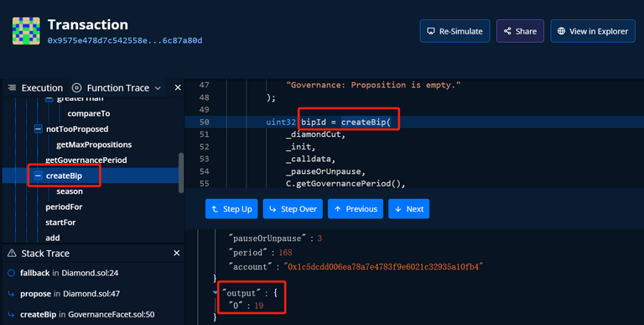The width and height of the screenshot is (644, 325).
Task: Open View in Explorer
Action: click(593, 31)
